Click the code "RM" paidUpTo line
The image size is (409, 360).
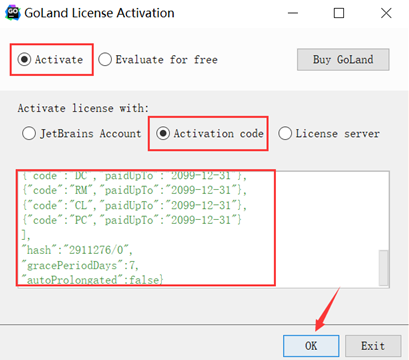(x=135, y=190)
